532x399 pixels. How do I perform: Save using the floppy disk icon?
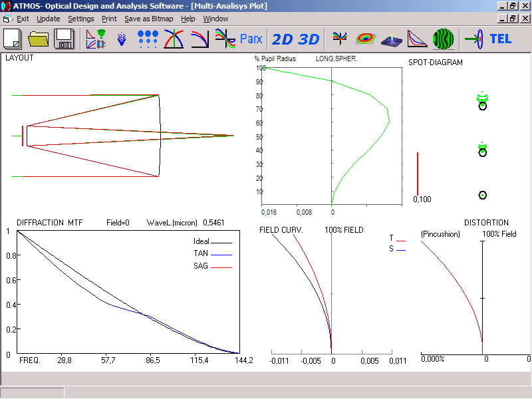pos(64,39)
